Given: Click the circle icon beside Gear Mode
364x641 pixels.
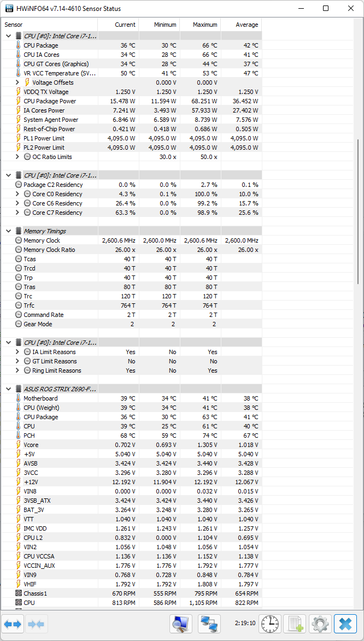Looking at the screenshot, I should tap(19, 324).
